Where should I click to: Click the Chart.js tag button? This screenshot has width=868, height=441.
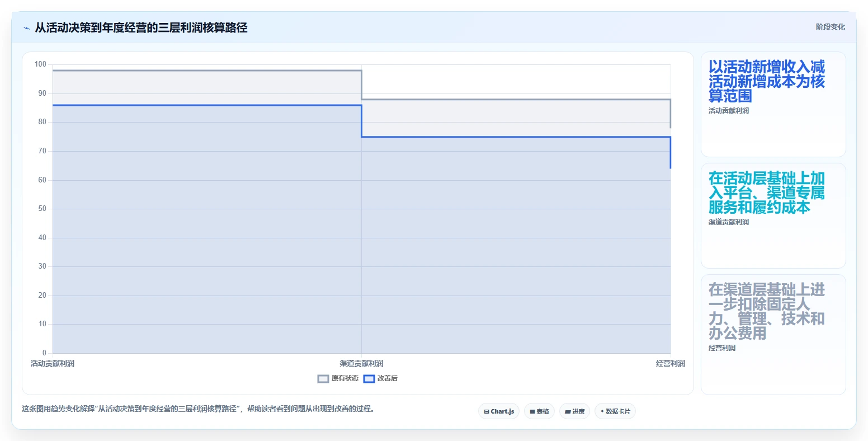click(499, 411)
